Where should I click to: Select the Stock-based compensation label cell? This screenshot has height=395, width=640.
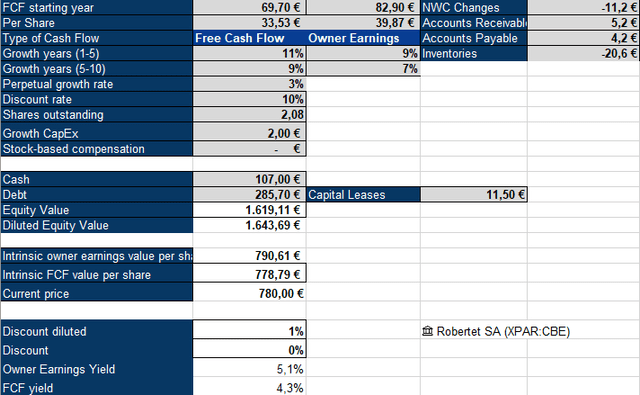pyautogui.click(x=96, y=149)
